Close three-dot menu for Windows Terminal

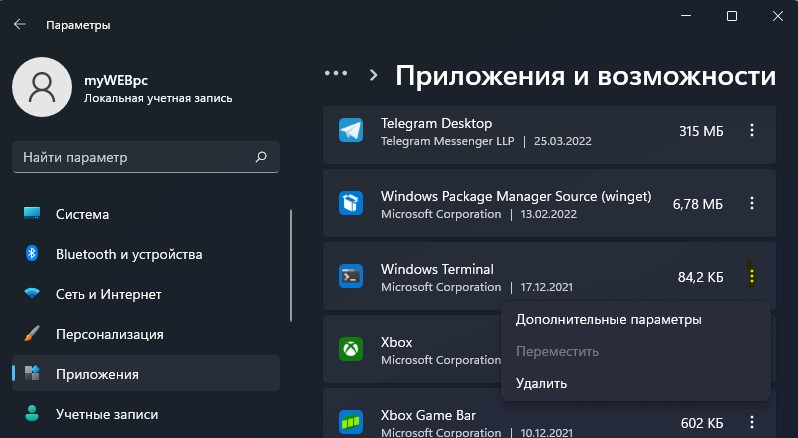click(752, 276)
